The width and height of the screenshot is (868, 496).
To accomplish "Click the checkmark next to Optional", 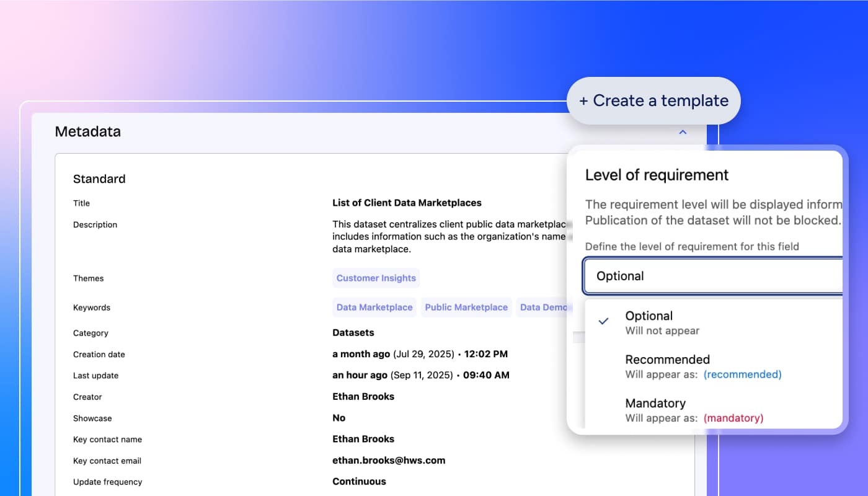I will (x=603, y=321).
